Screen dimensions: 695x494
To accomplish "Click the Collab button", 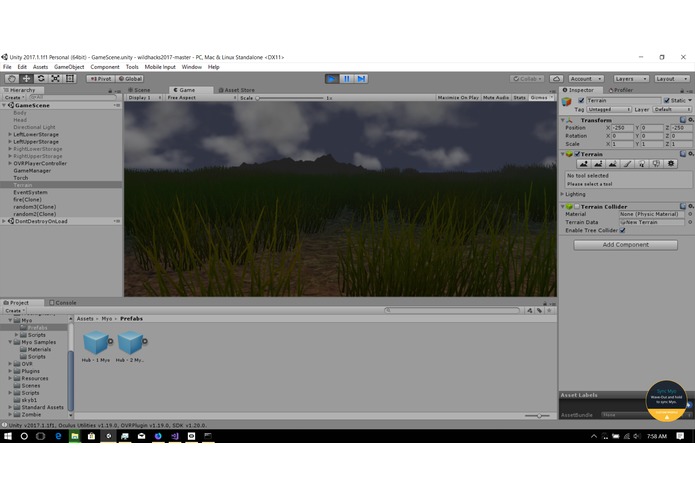I will click(x=527, y=79).
